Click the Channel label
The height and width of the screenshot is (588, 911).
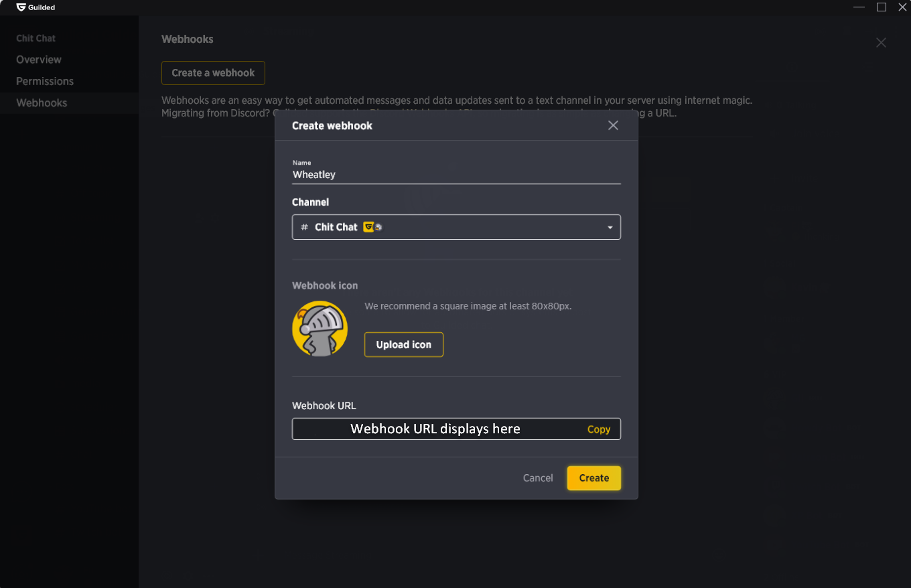[x=310, y=202]
